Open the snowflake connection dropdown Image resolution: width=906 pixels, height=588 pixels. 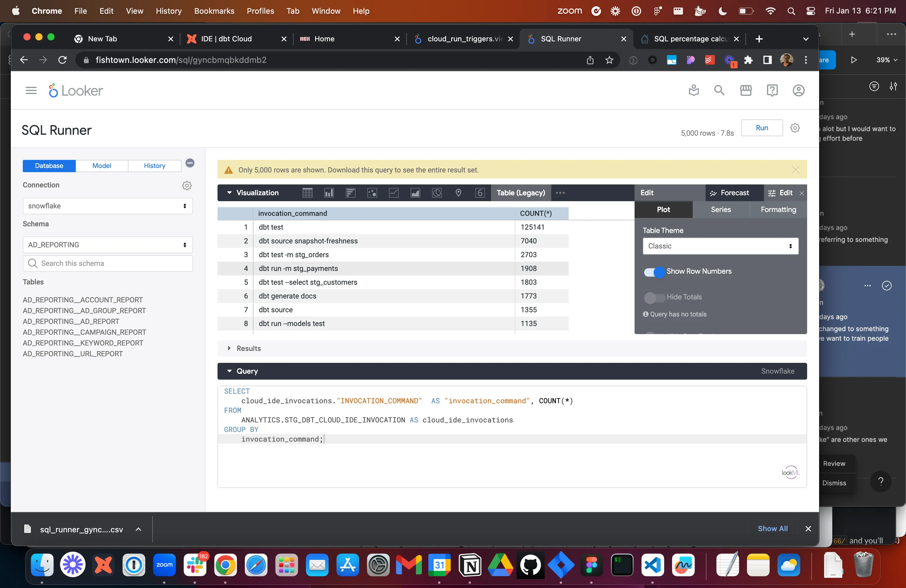pyautogui.click(x=108, y=206)
